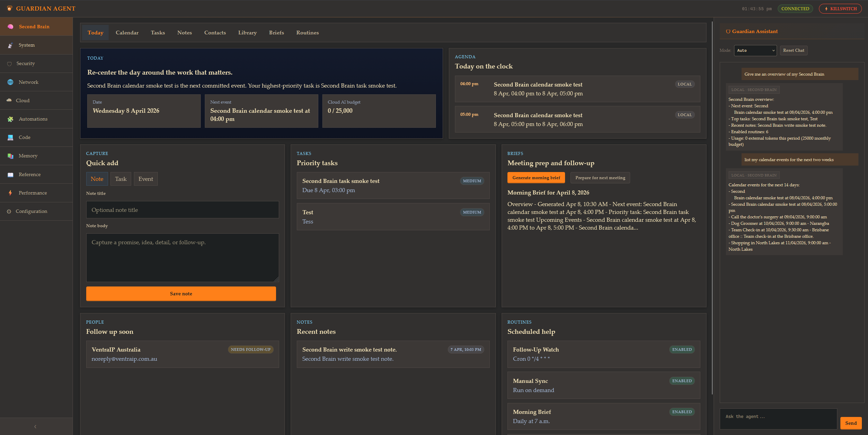Focus the Optional note title field
The width and height of the screenshot is (868, 435).
182,210
